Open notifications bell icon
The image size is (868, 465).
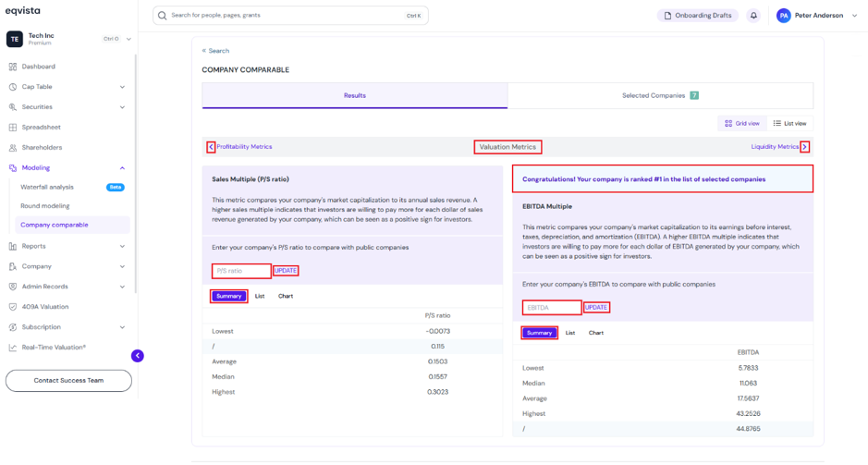(753, 16)
